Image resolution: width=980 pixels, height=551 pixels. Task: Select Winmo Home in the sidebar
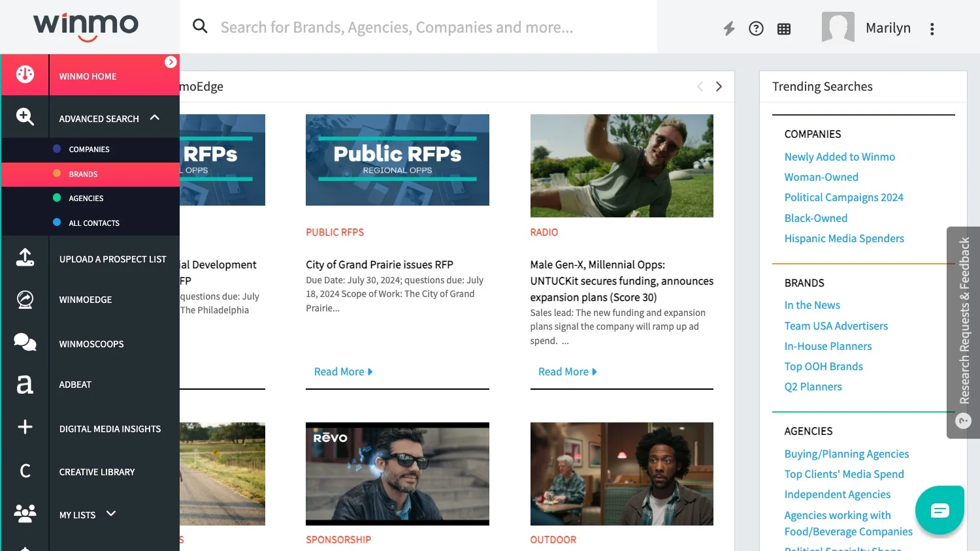pyautogui.click(x=88, y=76)
